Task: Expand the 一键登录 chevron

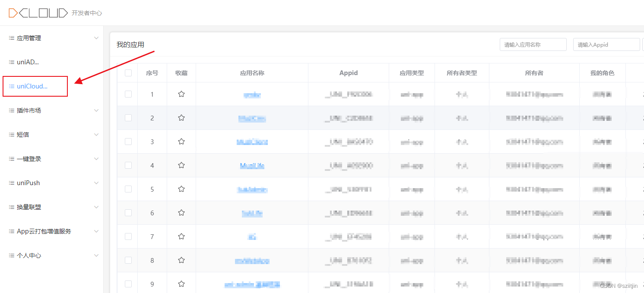Action: tap(96, 159)
